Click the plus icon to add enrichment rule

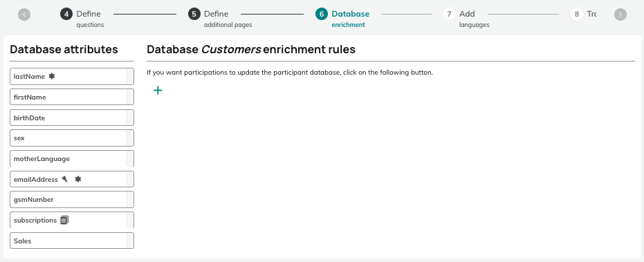click(x=158, y=91)
